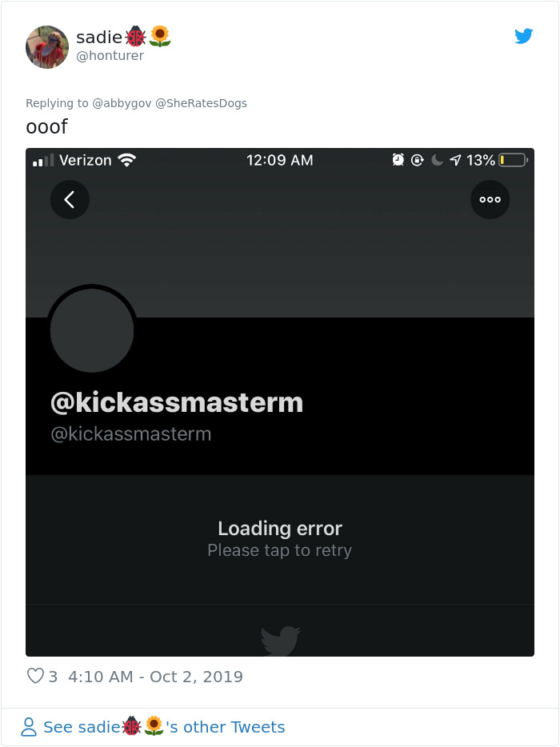Click the grey Twitter bird at the bottom
This screenshot has width=560, height=747.
(x=280, y=641)
